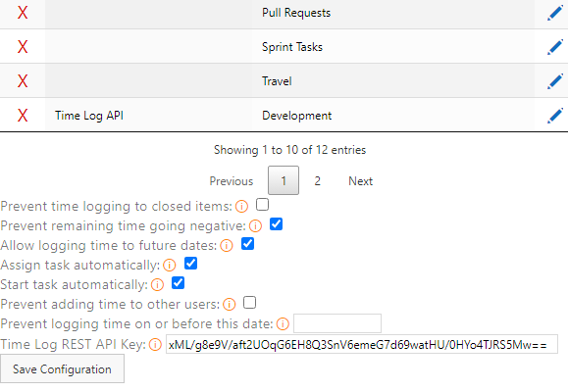Focus the prevent logging date field

(337, 323)
